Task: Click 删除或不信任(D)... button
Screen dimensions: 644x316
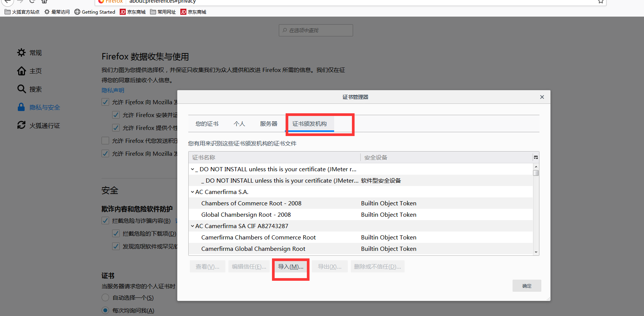Action: (377, 267)
